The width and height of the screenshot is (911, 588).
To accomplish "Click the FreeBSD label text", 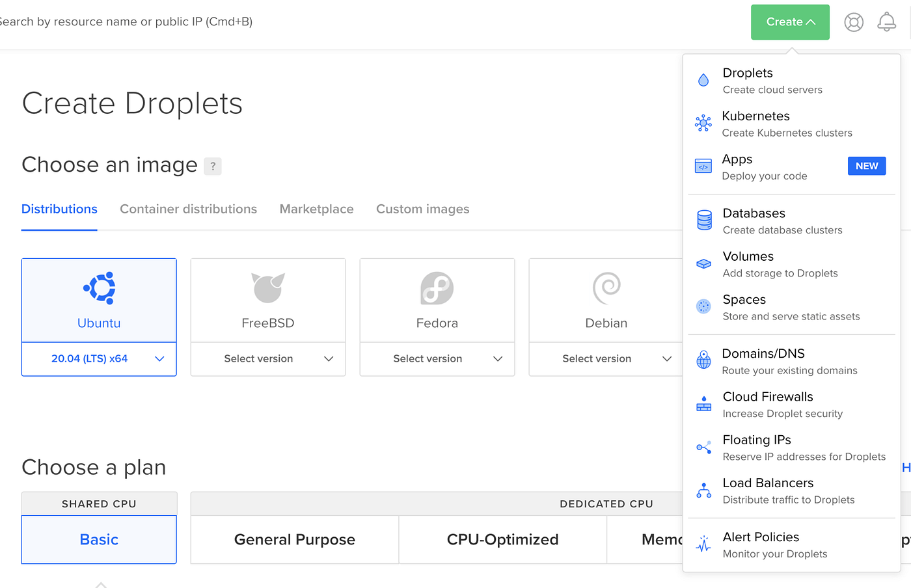I will [268, 323].
